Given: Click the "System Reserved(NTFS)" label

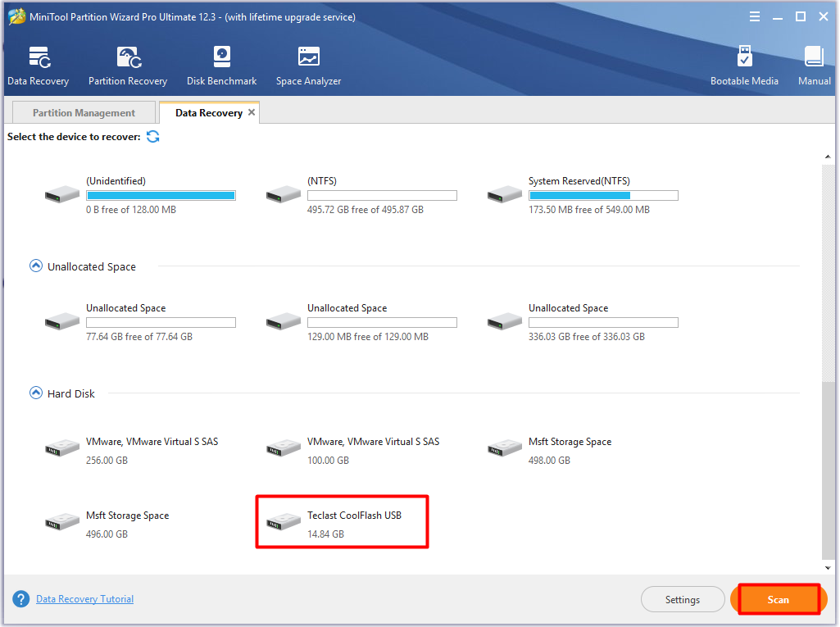Looking at the screenshot, I should (x=579, y=181).
